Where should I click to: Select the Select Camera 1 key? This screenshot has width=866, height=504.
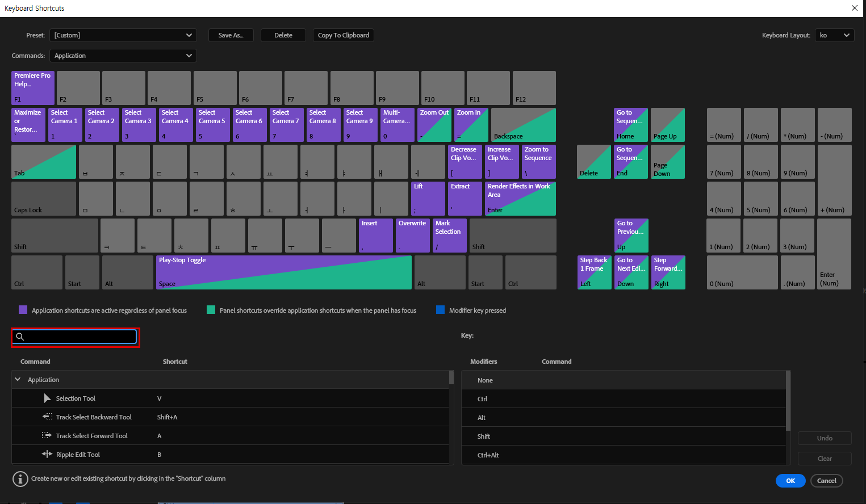point(65,125)
